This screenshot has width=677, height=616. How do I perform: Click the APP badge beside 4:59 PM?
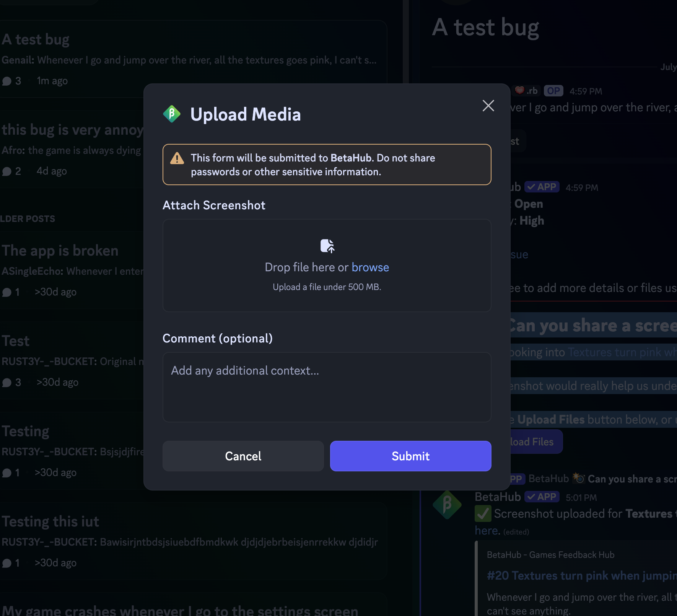point(542,187)
